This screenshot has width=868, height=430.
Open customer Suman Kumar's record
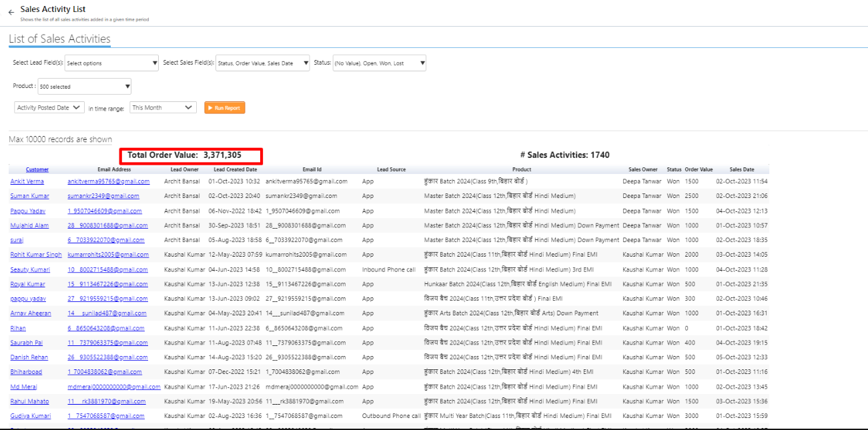click(x=29, y=196)
